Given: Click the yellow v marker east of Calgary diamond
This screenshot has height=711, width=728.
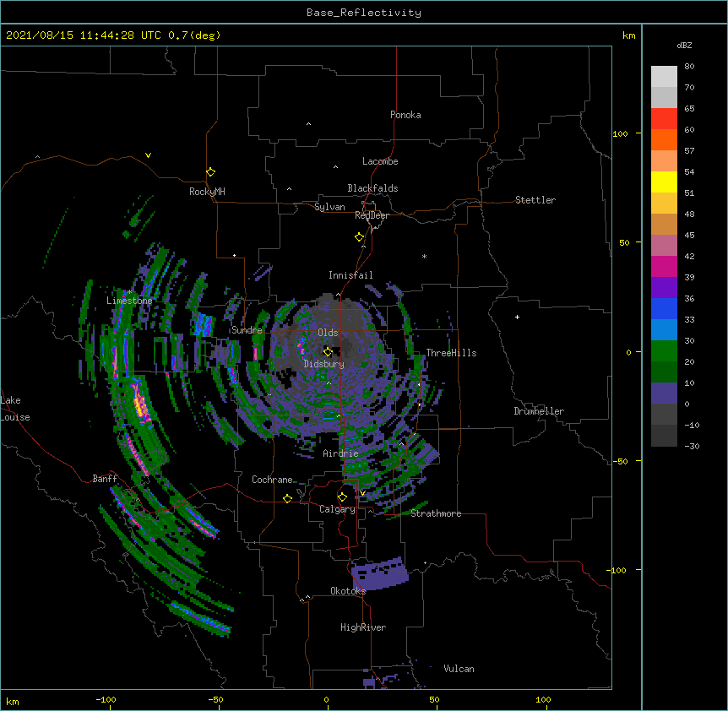Looking at the screenshot, I should point(362,493).
